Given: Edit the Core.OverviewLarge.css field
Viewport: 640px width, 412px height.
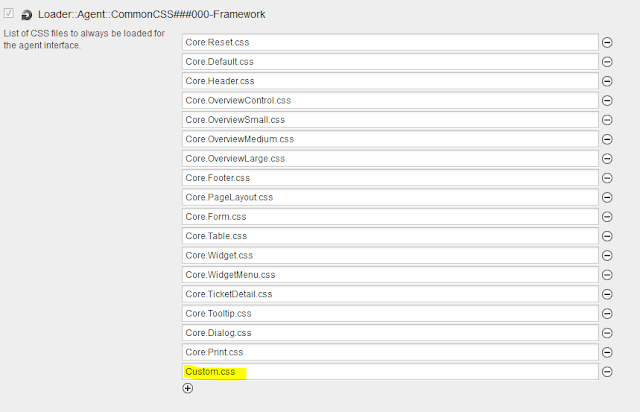Looking at the screenshot, I should pos(390,159).
